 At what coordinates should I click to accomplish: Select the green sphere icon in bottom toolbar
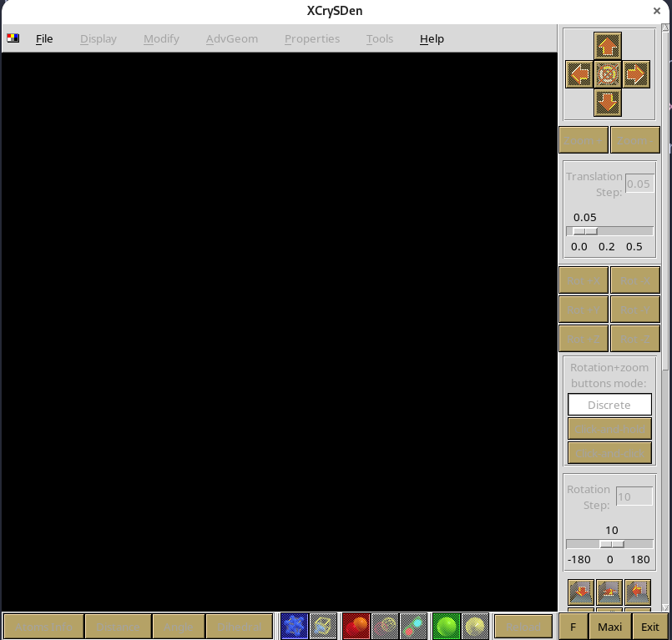coord(446,627)
